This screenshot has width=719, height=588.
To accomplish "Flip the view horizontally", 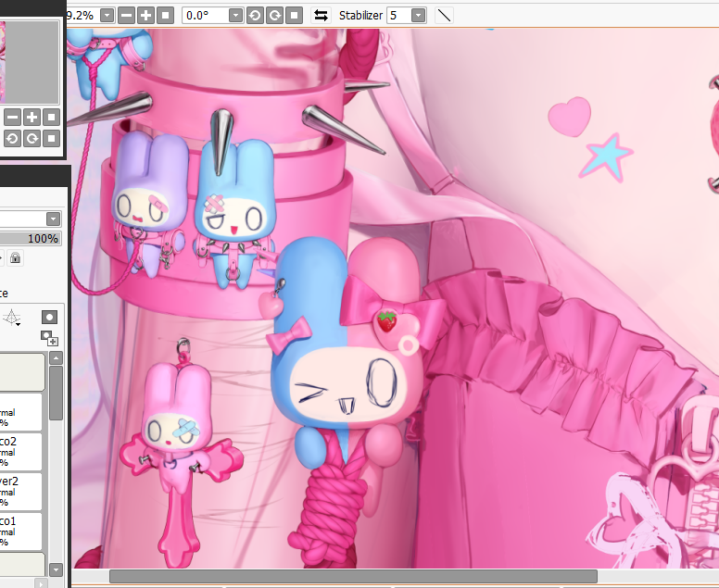I will pos(321,15).
